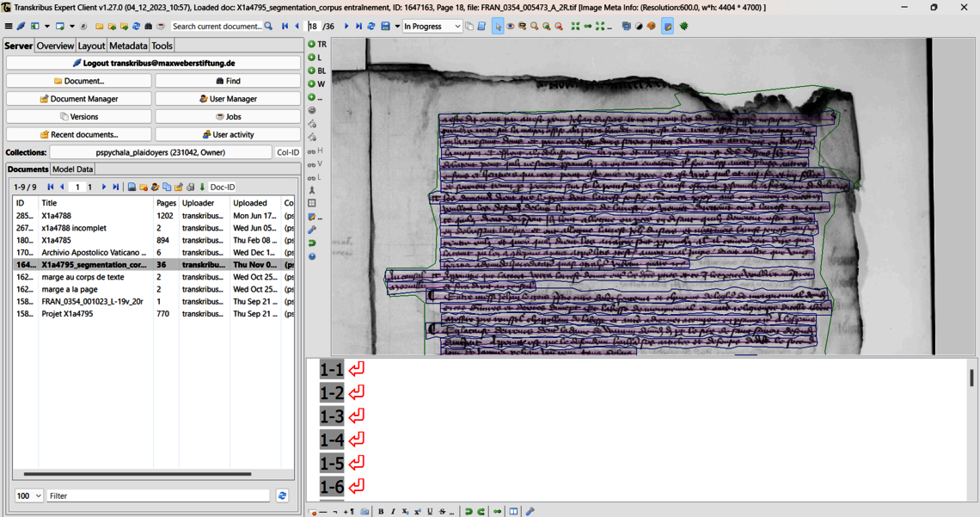
Task: Click the add baseline BL tool
Action: [x=317, y=71]
